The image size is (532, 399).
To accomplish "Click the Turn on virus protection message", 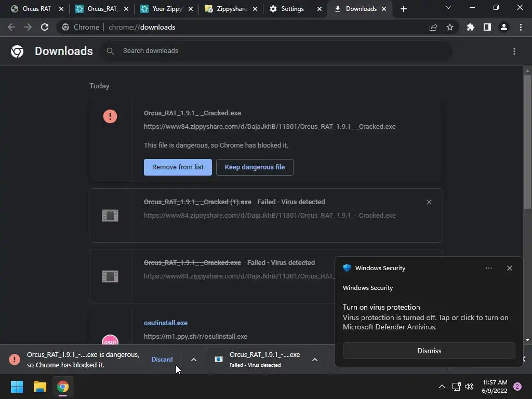I will [x=425, y=317].
